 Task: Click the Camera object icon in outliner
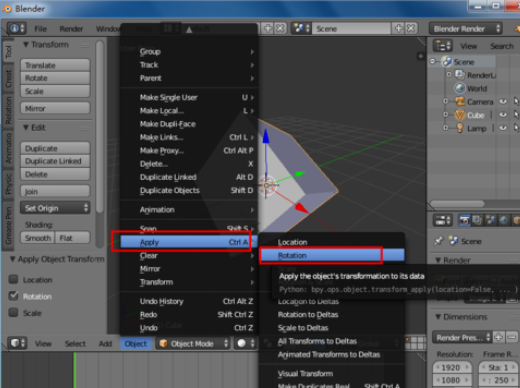click(460, 102)
